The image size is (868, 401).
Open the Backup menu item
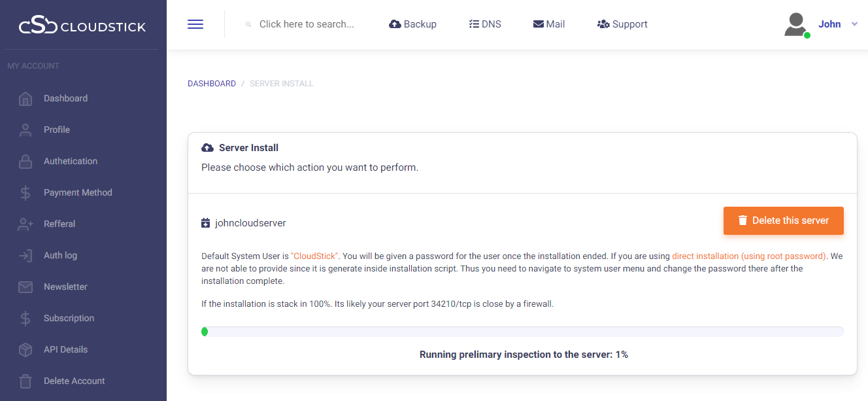(x=412, y=24)
